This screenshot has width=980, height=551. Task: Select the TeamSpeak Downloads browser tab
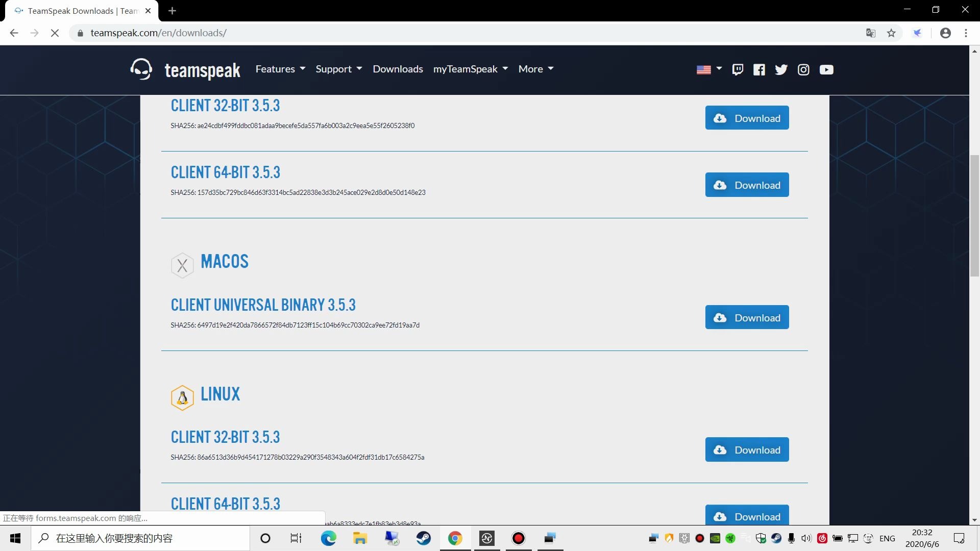tap(82, 11)
